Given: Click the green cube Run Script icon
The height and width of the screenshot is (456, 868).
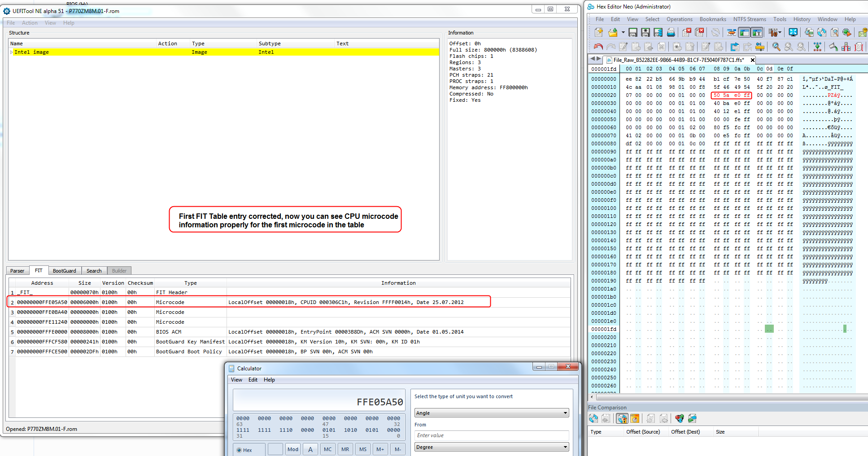Looking at the screenshot, I should (846, 32).
